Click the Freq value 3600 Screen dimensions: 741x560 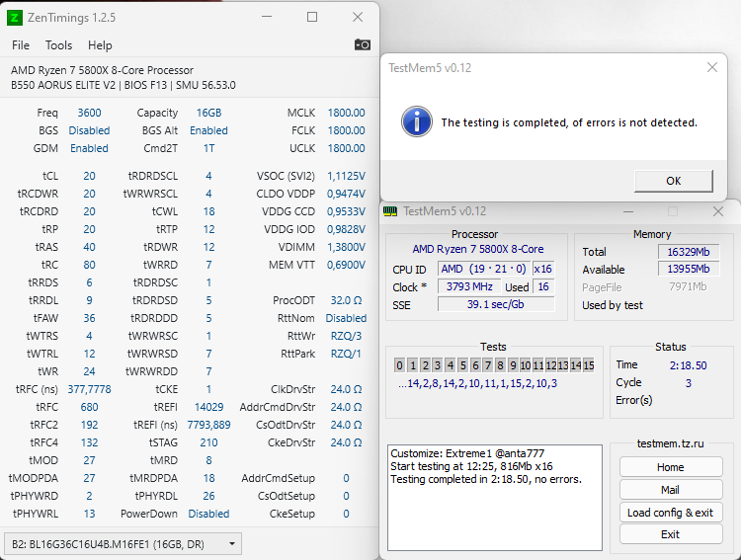pyautogui.click(x=89, y=113)
